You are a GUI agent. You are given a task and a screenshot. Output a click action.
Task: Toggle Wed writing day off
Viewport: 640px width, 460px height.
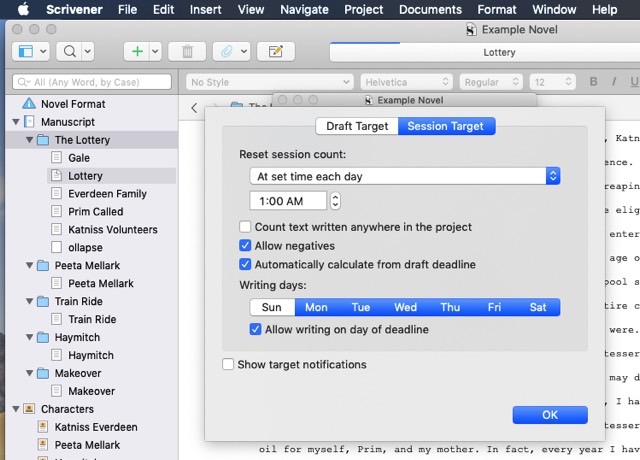405,307
